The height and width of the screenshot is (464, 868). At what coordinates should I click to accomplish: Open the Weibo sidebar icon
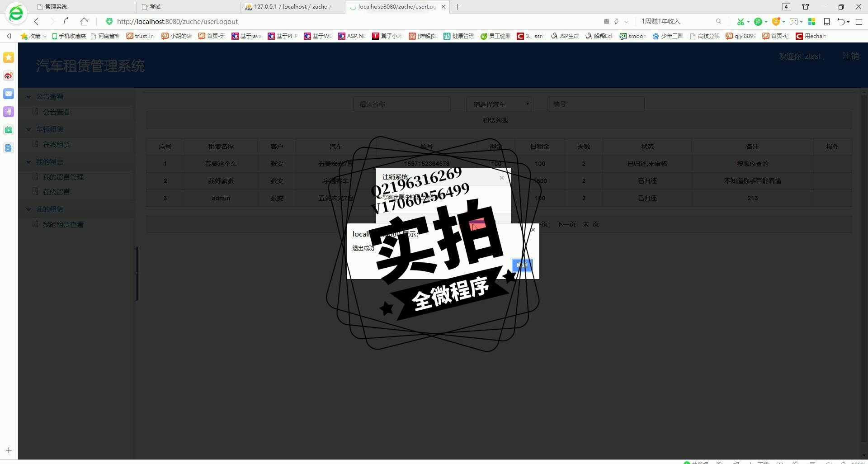click(9, 76)
